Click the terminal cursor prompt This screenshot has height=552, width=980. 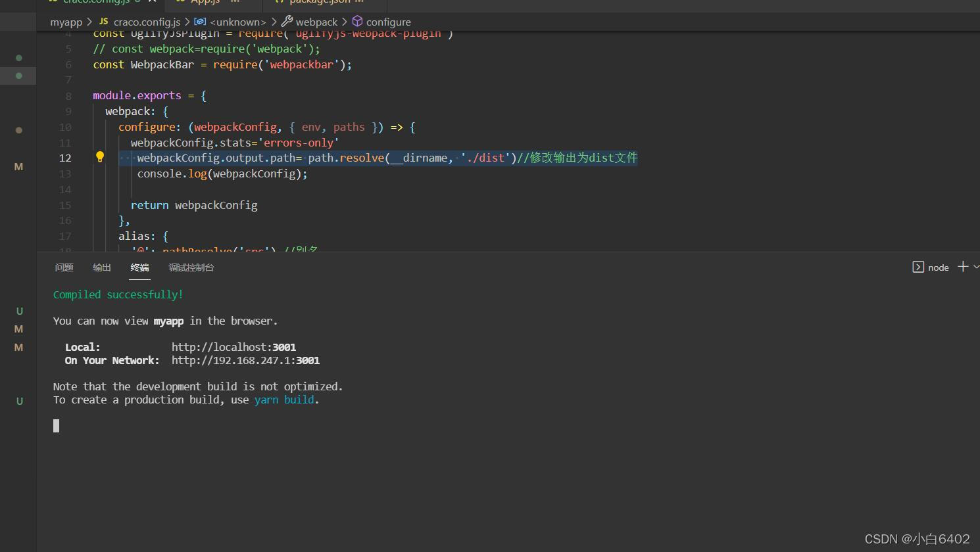coord(56,426)
